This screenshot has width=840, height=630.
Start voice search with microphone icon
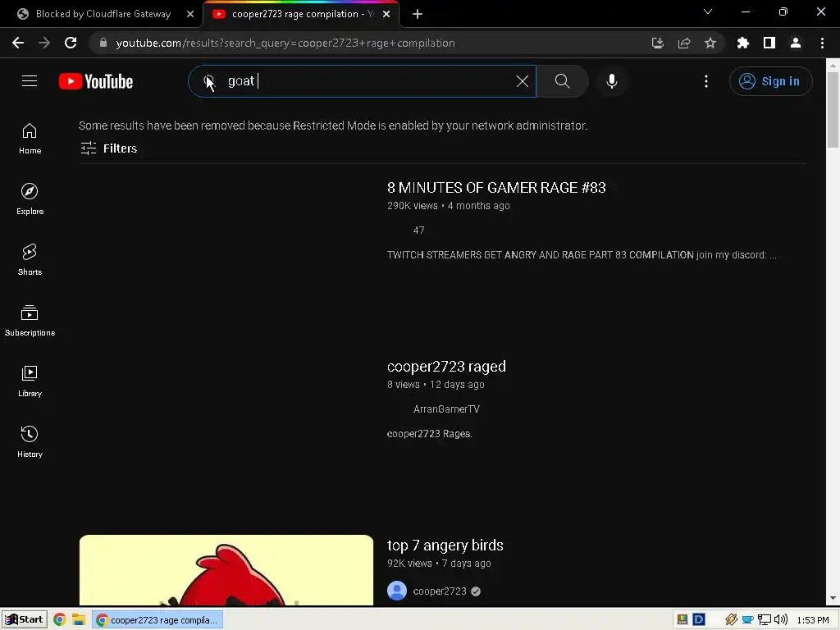coord(612,81)
